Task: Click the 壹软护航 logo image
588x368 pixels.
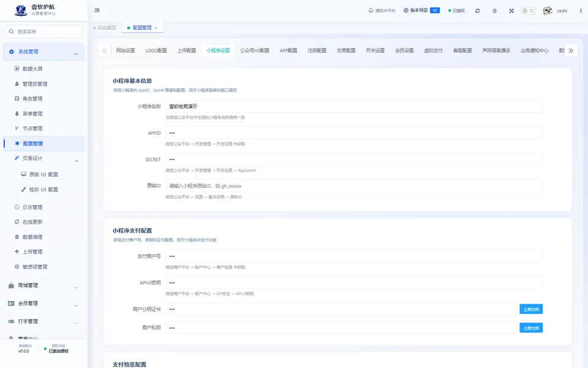Action: click(x=21, y=10)
